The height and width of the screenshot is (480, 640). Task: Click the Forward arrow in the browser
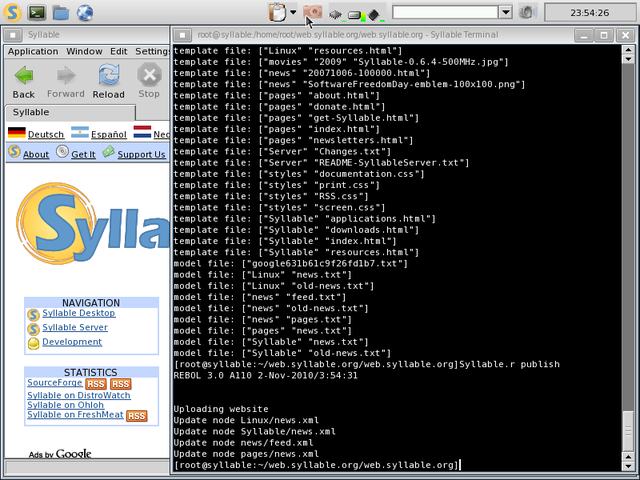pyautogui.click(x=66, y=82)
